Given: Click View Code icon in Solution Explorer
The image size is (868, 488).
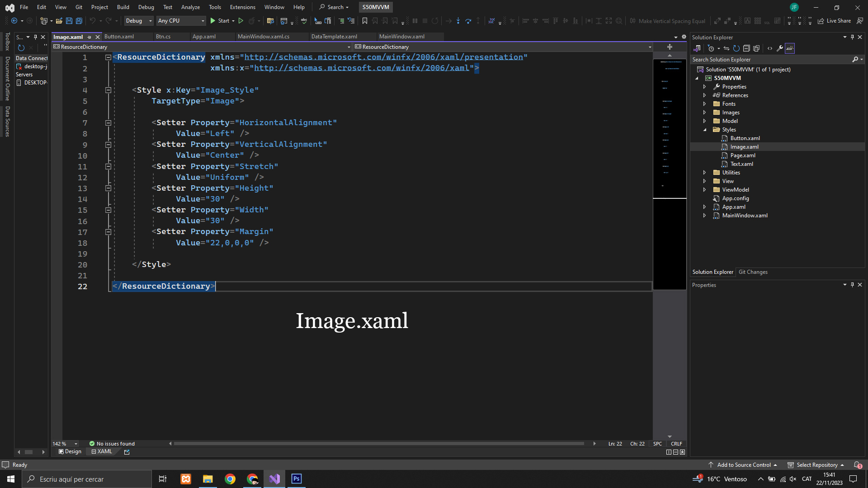Looking at the screenshot, I should [770, 48].
